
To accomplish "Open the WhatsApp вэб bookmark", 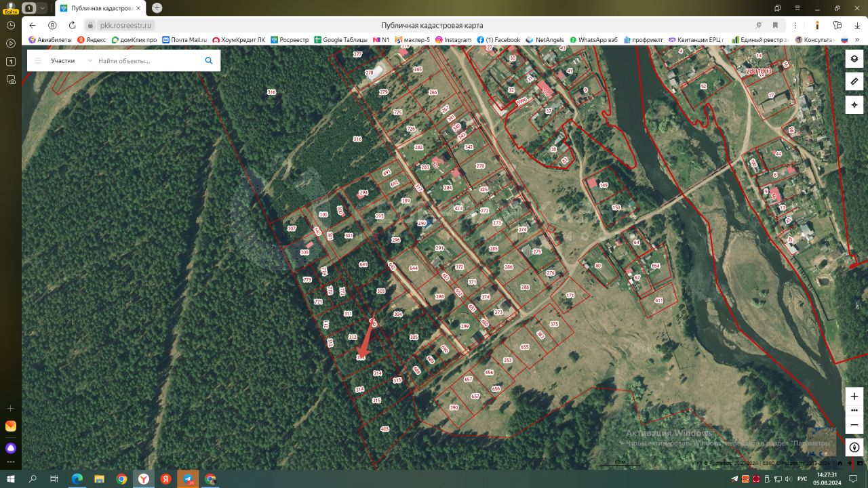I will pos(593,40).
